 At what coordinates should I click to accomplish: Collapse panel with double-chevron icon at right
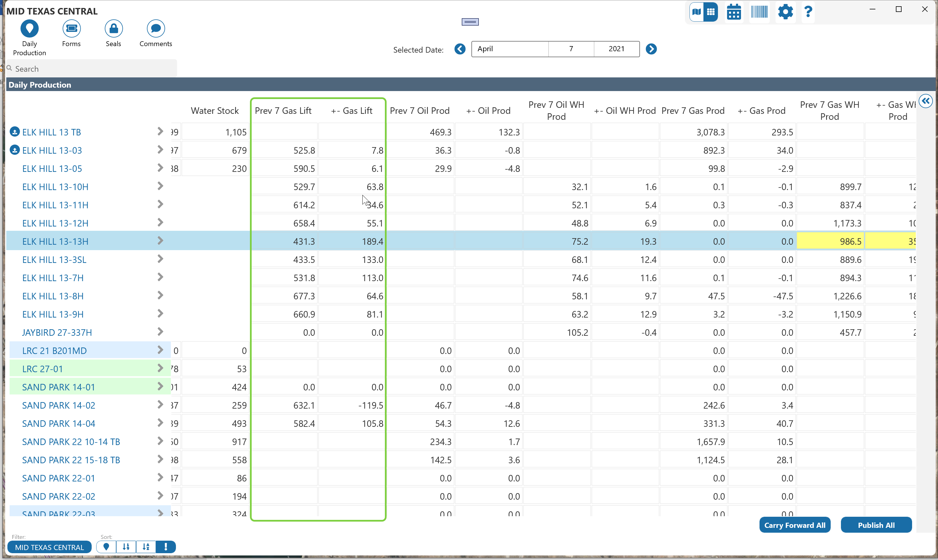click(926, 101)
